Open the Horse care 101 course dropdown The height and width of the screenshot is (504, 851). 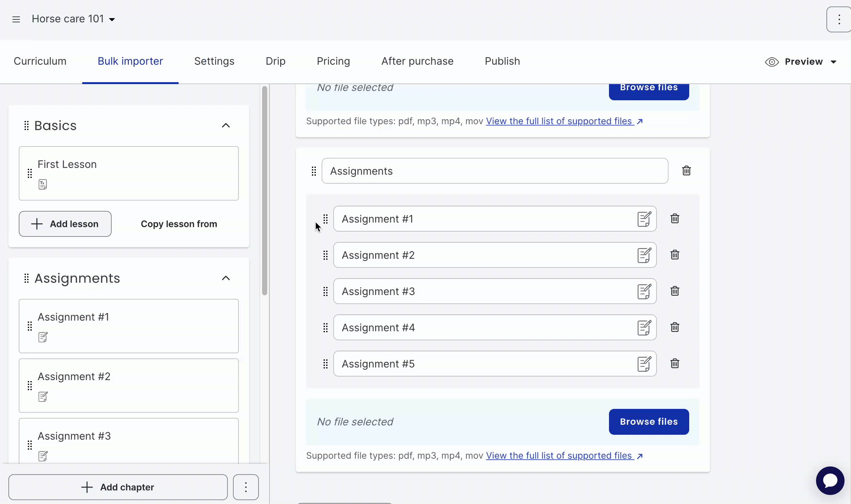point(73,19)
